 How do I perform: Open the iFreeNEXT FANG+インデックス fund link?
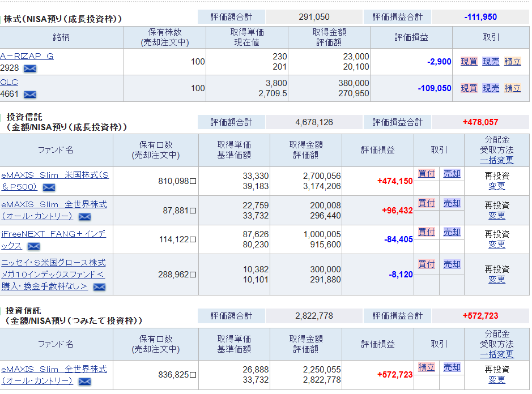pyautogui.click(x=53, y=234)
